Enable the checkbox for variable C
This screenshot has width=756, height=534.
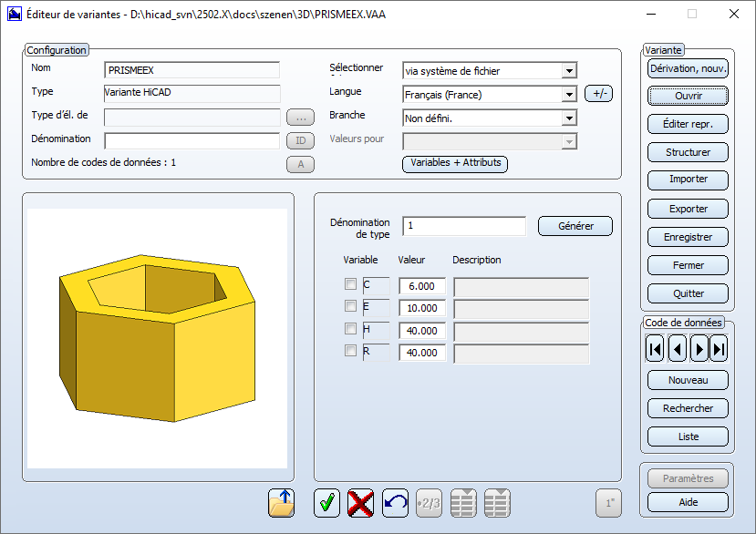pyautogui.click(x=350, y=285)
